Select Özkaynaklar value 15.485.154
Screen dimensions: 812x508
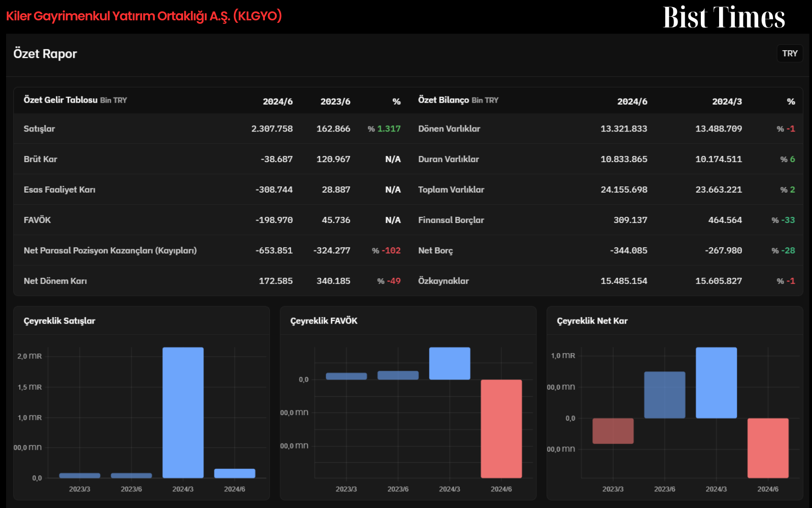click(x=624, y=281)
